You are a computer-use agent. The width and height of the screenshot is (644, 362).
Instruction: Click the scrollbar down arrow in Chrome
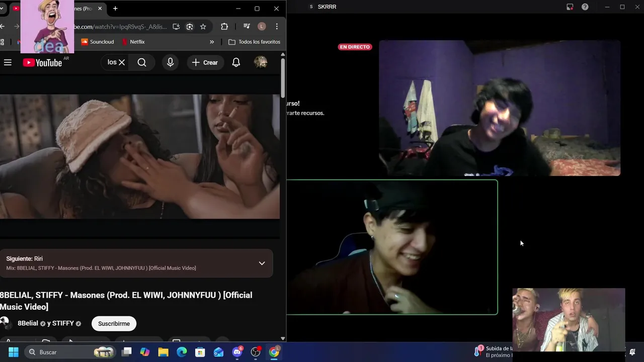tap(283, 339)
